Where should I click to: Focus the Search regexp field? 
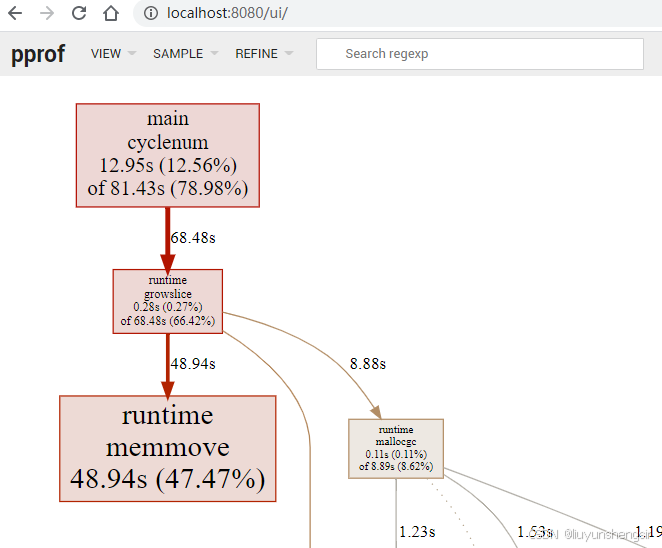pyautogui.click(x=480, y=54)
